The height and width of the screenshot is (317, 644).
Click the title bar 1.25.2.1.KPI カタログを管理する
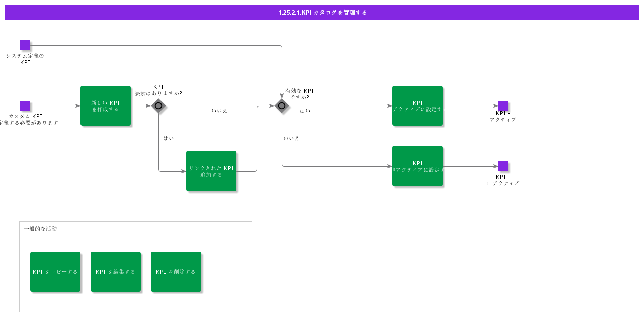(322, 13)
